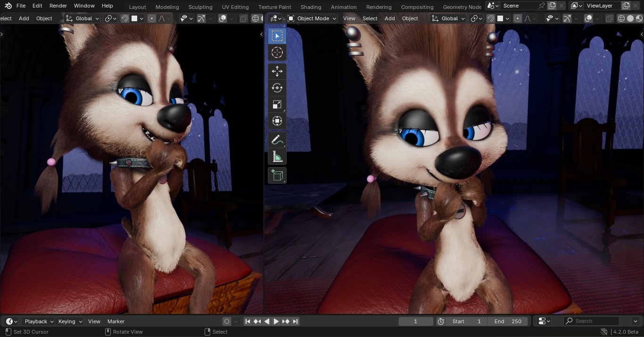This screenshot has width=644, height=337.
Task: Choose the Annotate pencil tool
Action: click(277, 140)
